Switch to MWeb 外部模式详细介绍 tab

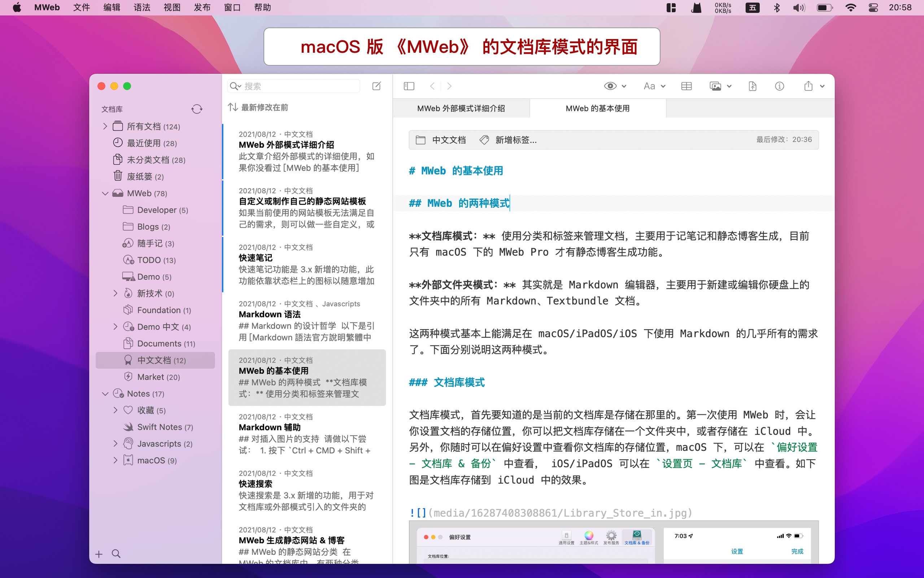tap(461, 108)
